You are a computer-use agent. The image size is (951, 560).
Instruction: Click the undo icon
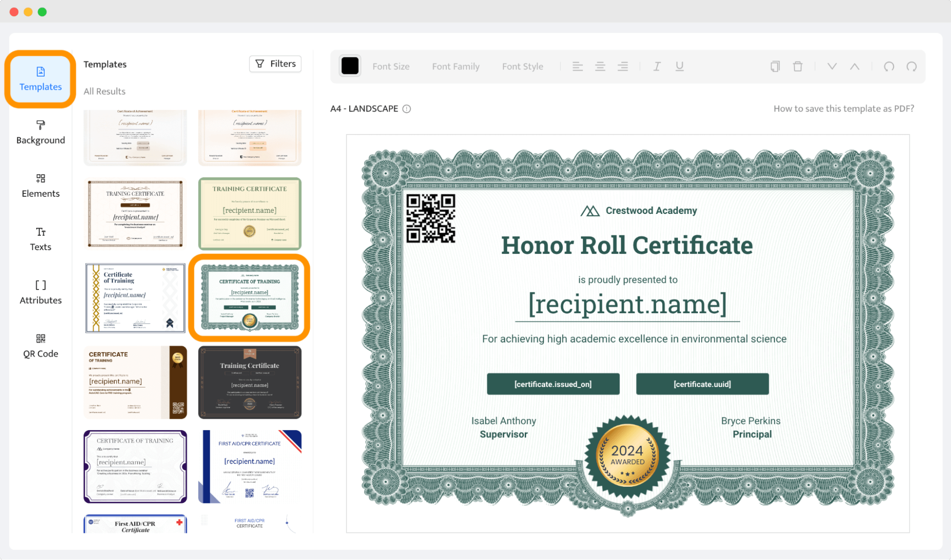click(x=889, y=67)
